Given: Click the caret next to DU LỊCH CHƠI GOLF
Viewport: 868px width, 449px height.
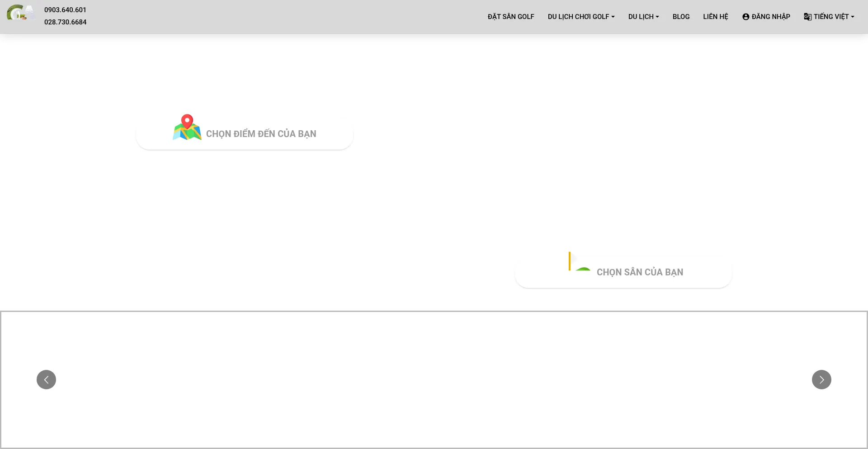Looking at the screenshot, I should tap(613, 17).
